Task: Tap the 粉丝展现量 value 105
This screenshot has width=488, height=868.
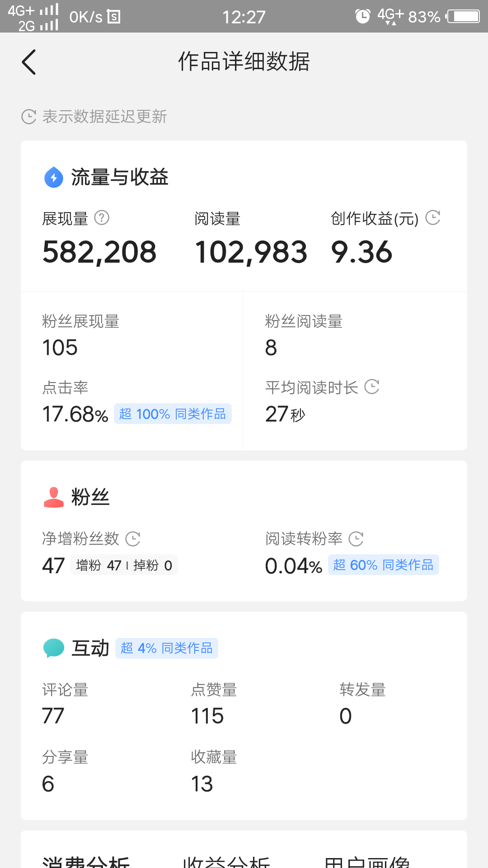Action: click(x=60, y=348)
